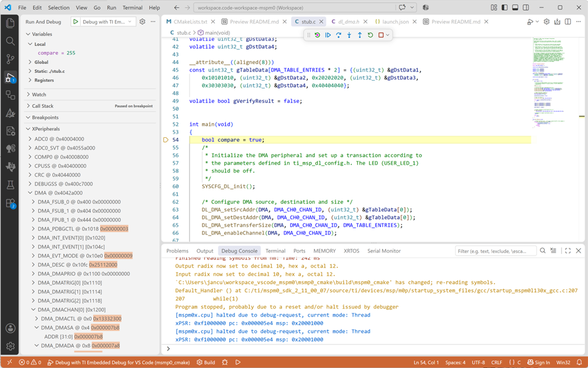Split the editor right
Screen dimensions: 588x368
tap(568, 22)
